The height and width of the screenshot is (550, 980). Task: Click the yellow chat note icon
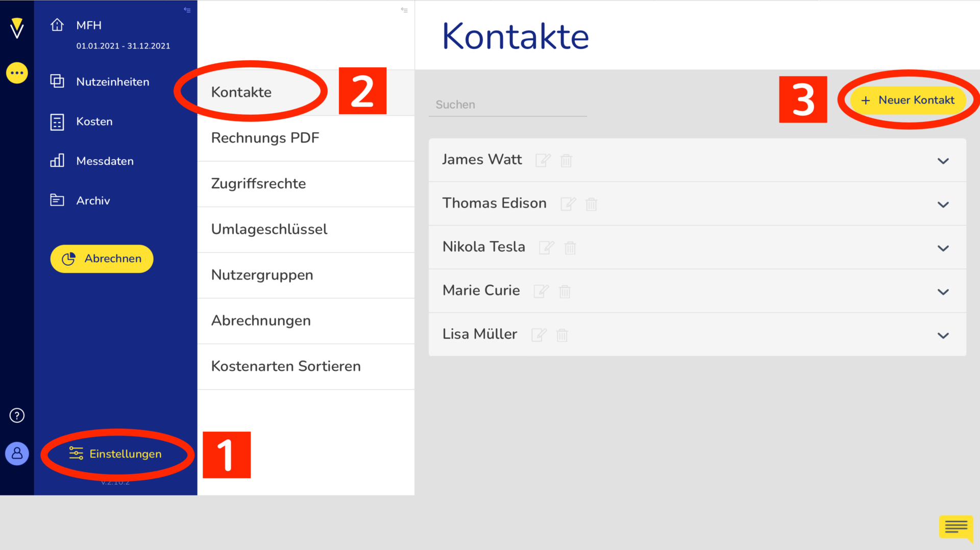955,527
